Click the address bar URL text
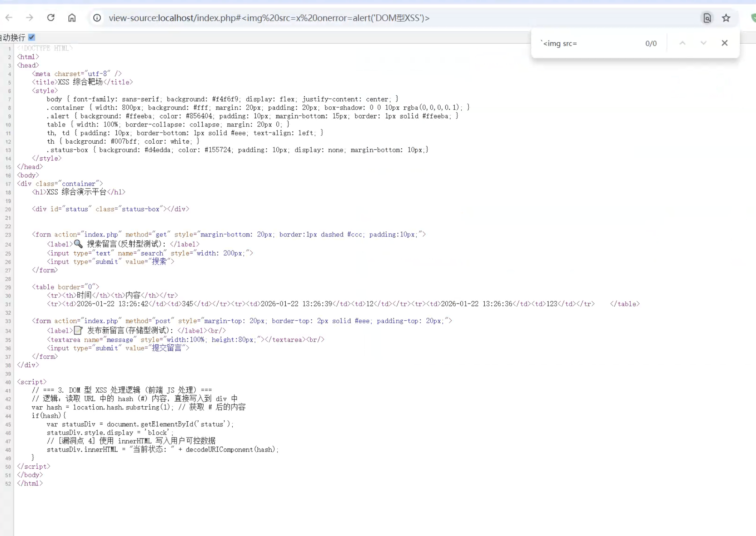This screenshot has height=536, width=756. tap(269, 18)
